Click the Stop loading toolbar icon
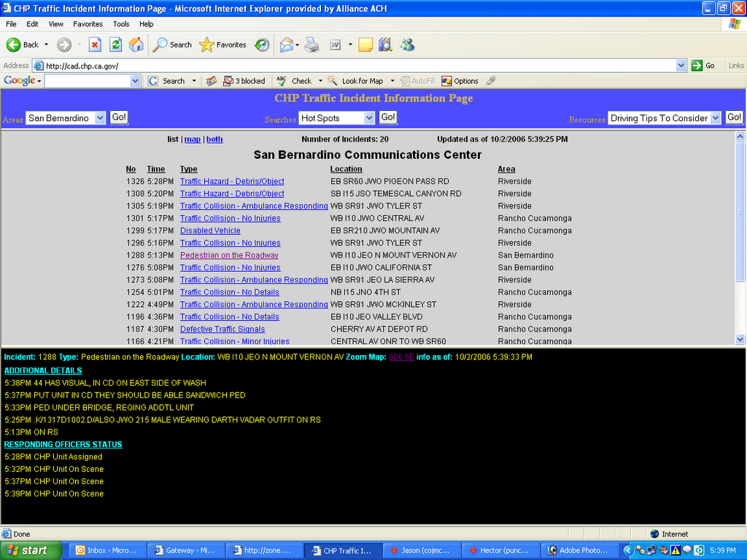Viewport: 747px width, 560px height. pyautogui.click(x=95, y=45)
